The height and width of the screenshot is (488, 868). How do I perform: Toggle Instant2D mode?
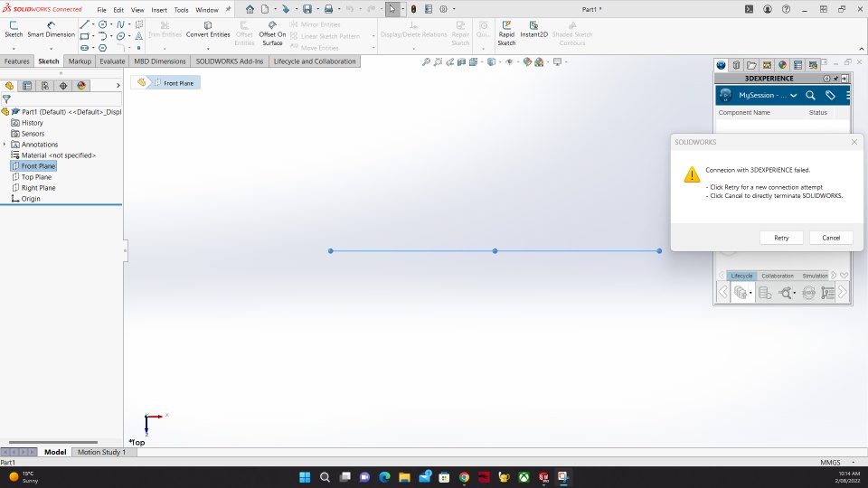pyautogui.click(x=533, y=29)
